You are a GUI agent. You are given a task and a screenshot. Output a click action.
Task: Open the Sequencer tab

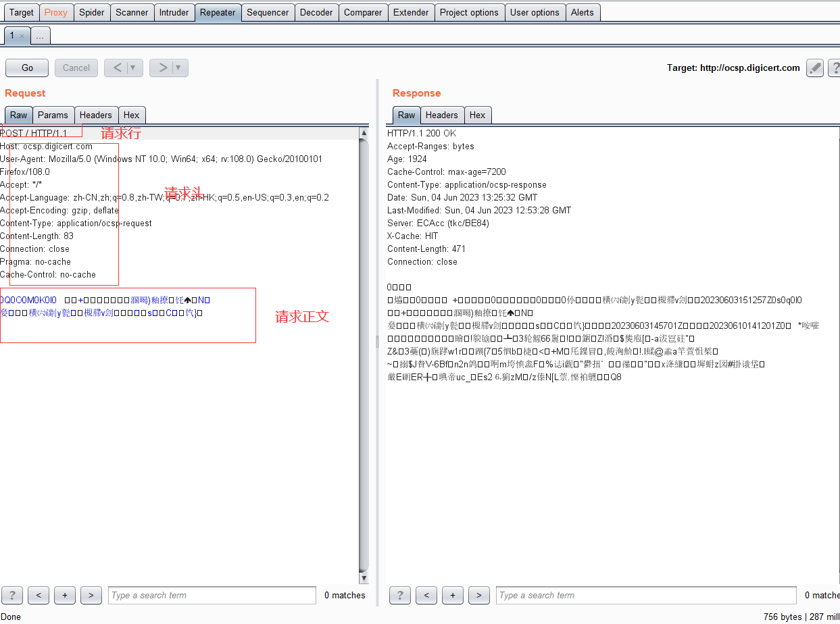[x=268, y=12]
